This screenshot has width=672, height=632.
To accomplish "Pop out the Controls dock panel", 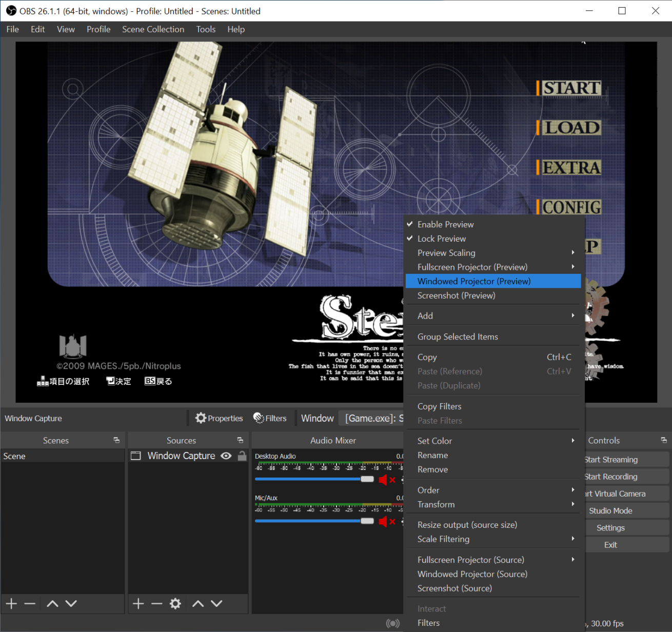I will click(664, 440).
